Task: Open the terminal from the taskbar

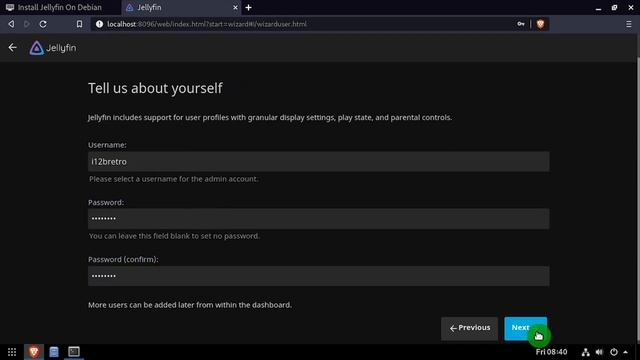Action: (74, 351)
